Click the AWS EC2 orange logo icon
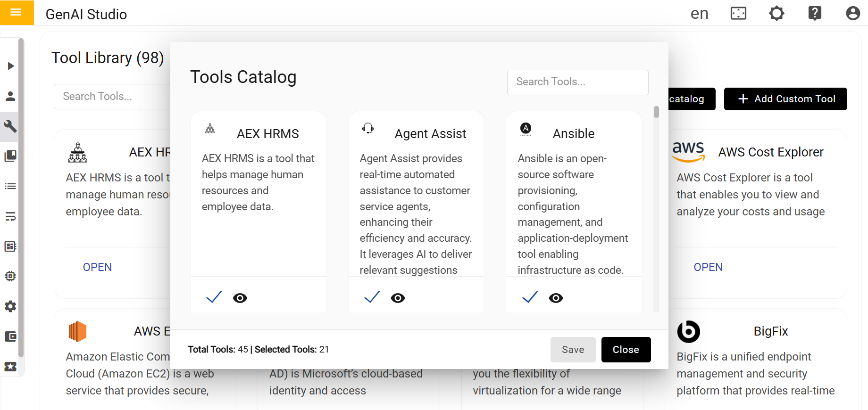 pos(77,331)
